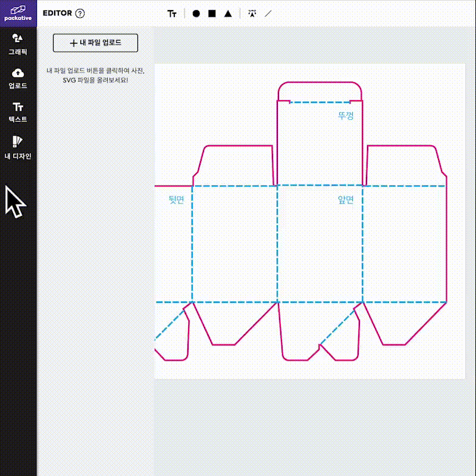Screen dimensions: 476x476
Task: Open the 그래픽 sidebar tab
Action: pyautogui.click(x=18, y=45)
